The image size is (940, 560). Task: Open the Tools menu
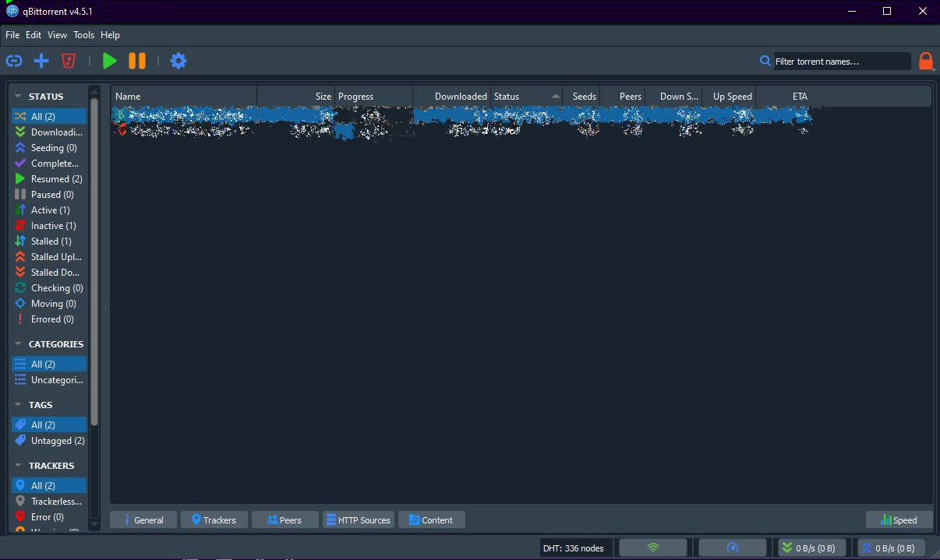click(x=83, y=34)
